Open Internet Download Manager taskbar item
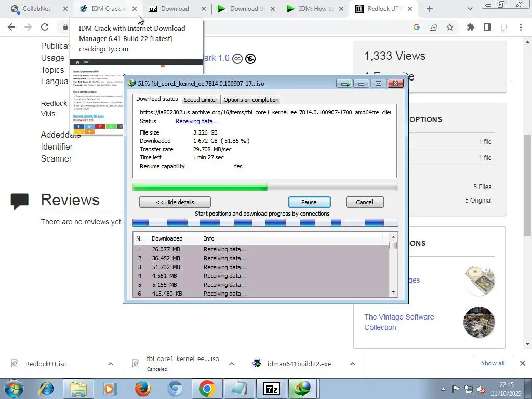This screenshot has width=532, height=399. [303, 389]
